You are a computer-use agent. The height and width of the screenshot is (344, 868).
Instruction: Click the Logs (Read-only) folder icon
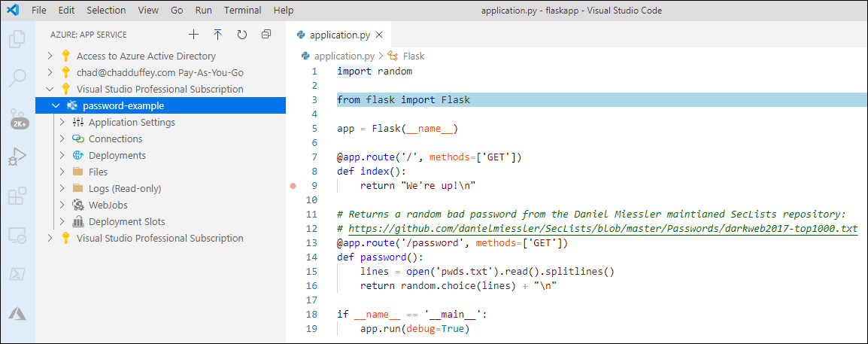tap(78, 188)
